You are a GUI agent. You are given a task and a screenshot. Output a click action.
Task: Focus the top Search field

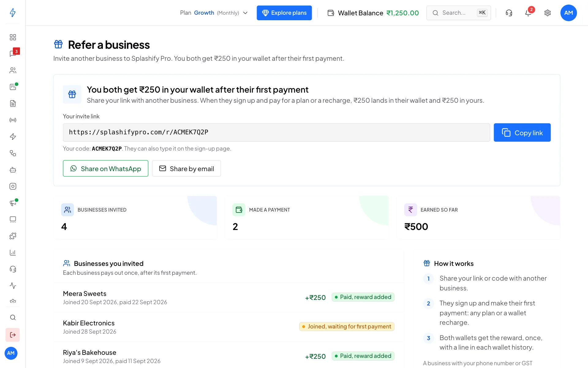(458, 13)
